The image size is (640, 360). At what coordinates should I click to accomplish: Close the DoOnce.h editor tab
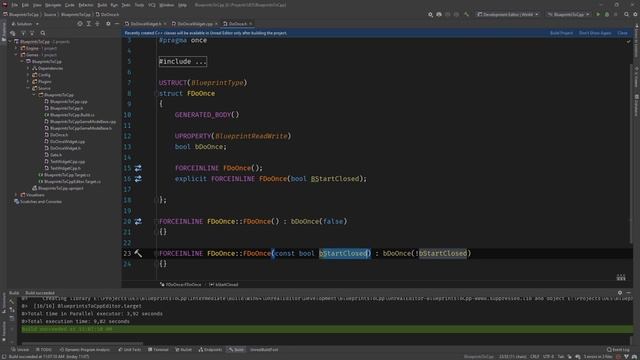[251, 24]
